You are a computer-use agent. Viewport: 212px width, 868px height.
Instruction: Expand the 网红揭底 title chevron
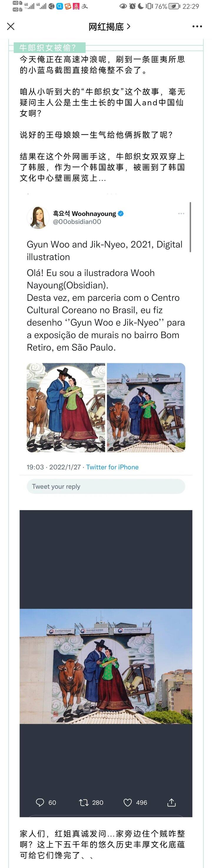tap(128, 26)
